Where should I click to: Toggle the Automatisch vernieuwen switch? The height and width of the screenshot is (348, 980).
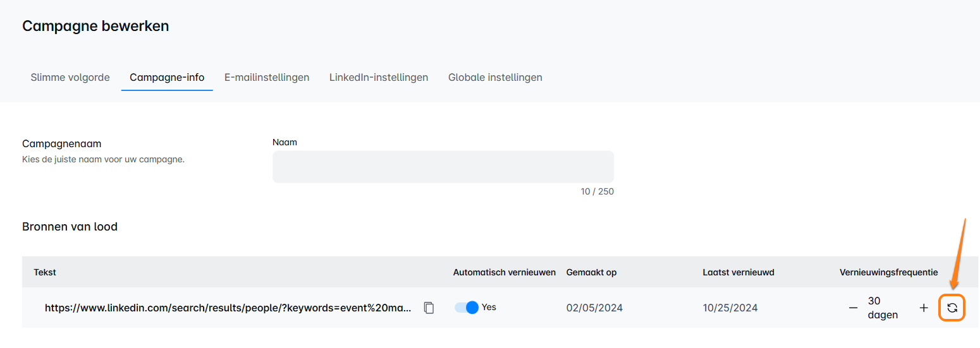(467, 308)
